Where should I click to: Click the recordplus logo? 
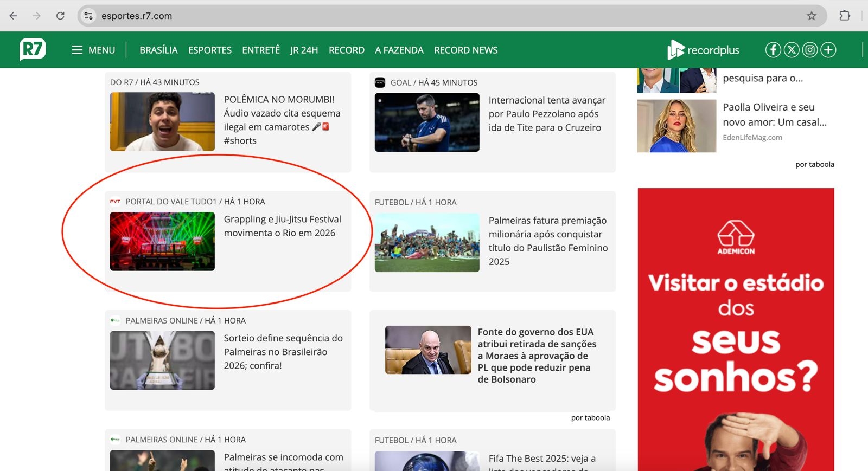click(703, 50)
